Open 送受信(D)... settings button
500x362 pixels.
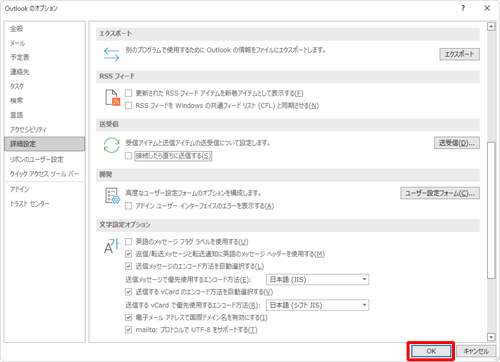457,143
